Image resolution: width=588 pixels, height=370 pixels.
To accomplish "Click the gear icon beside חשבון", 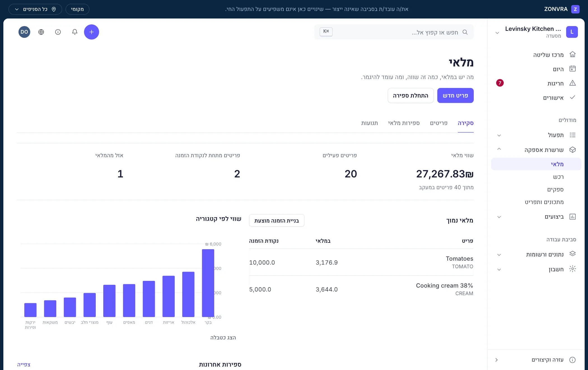I will (573, 269).
